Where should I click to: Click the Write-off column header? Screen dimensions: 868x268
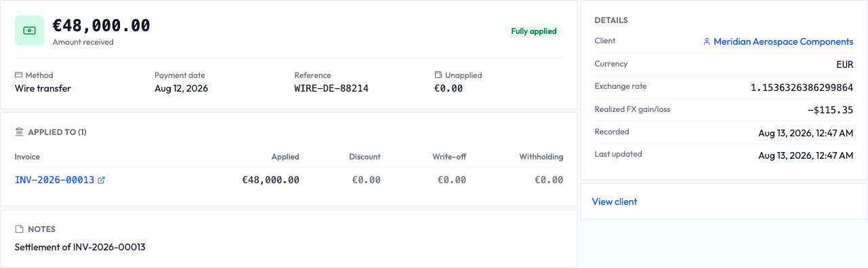pyautogui.click(x=449, y=157)
